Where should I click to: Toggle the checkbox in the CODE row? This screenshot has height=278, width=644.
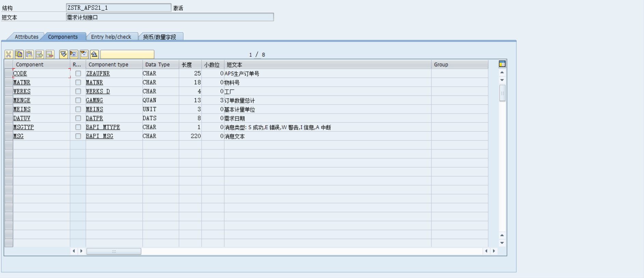[x=78, y=73]
